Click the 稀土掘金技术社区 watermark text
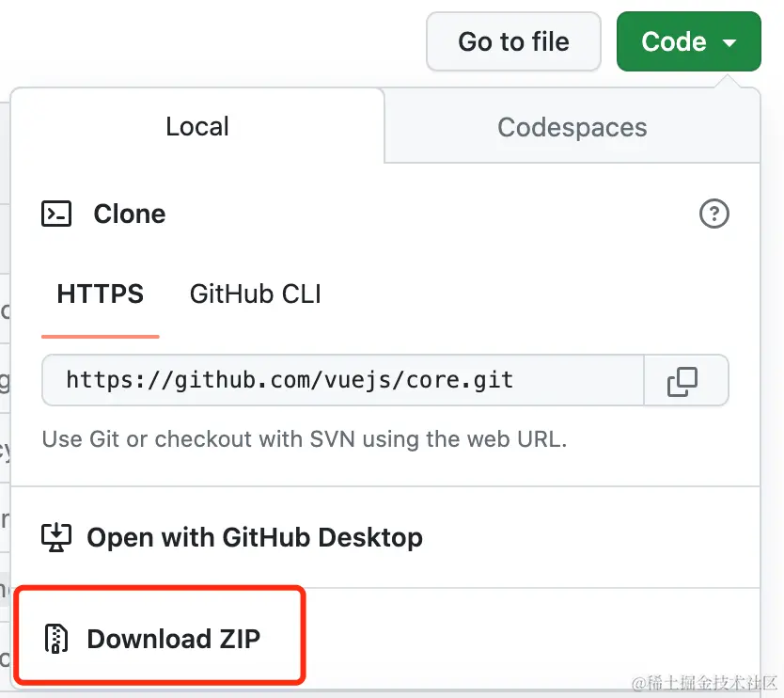 click(x=705, y=682)
